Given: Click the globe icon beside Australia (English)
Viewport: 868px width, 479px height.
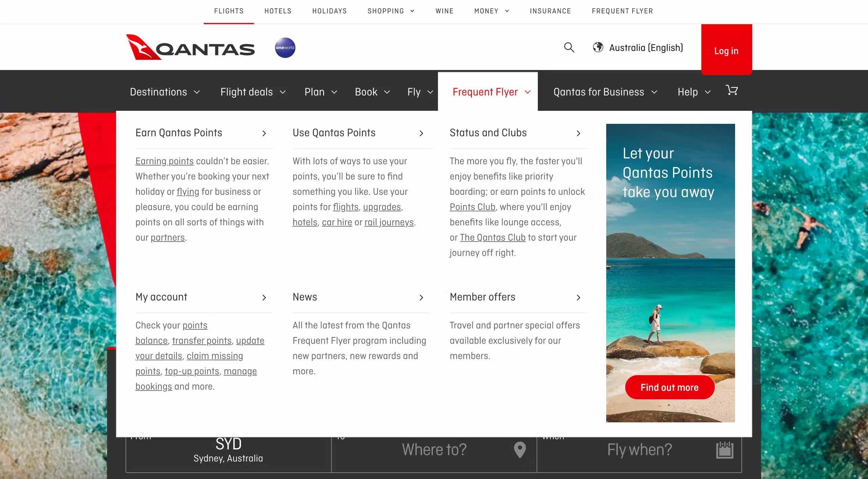Looking at the screenshot, I should (598, 47).
